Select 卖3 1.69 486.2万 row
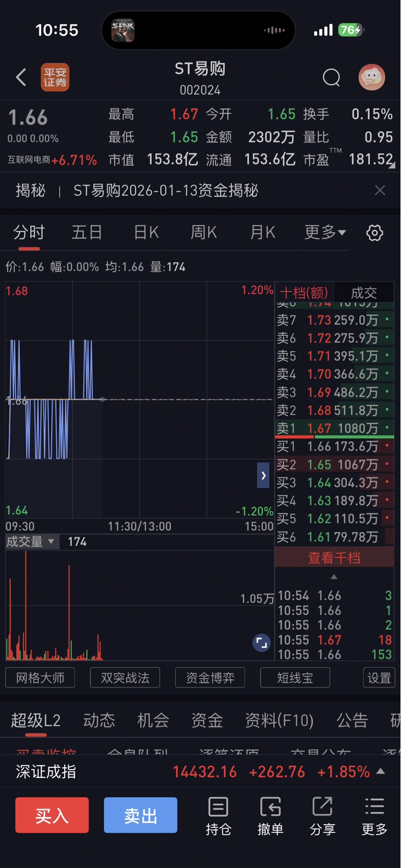This screenshot has height=868, width=401. pyautogui.click(x=334, y=392)
